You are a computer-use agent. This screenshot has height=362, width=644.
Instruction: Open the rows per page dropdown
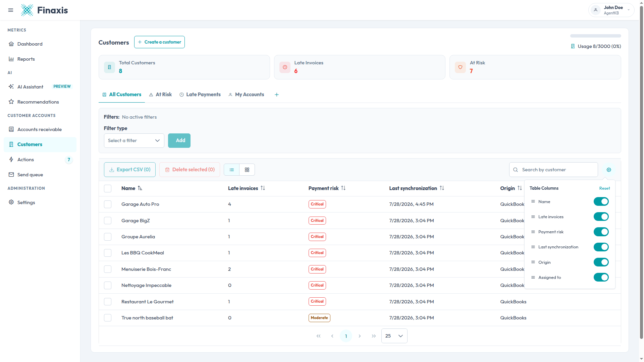tap(394, 336)
